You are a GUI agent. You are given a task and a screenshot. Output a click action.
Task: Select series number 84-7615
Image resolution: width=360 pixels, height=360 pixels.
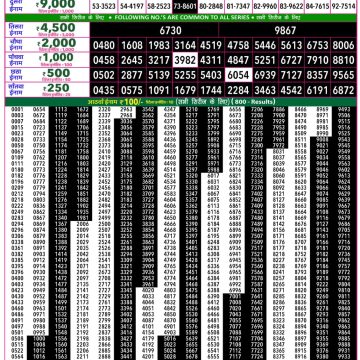click(x=317, y=6)
